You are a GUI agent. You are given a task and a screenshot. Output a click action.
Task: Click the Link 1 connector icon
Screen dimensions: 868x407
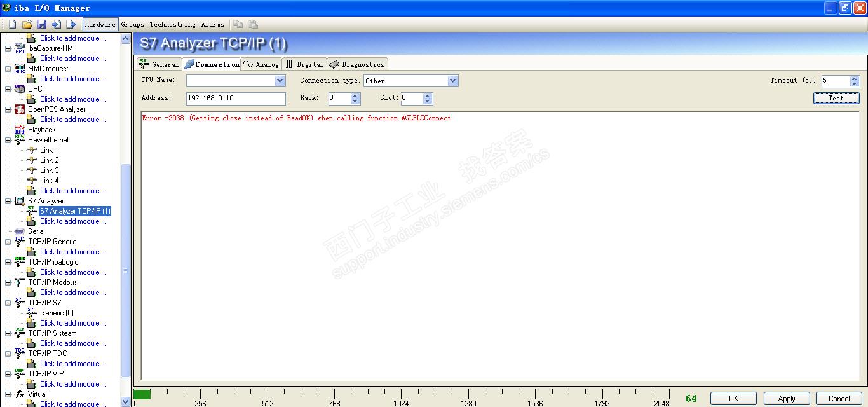(32, 150)
